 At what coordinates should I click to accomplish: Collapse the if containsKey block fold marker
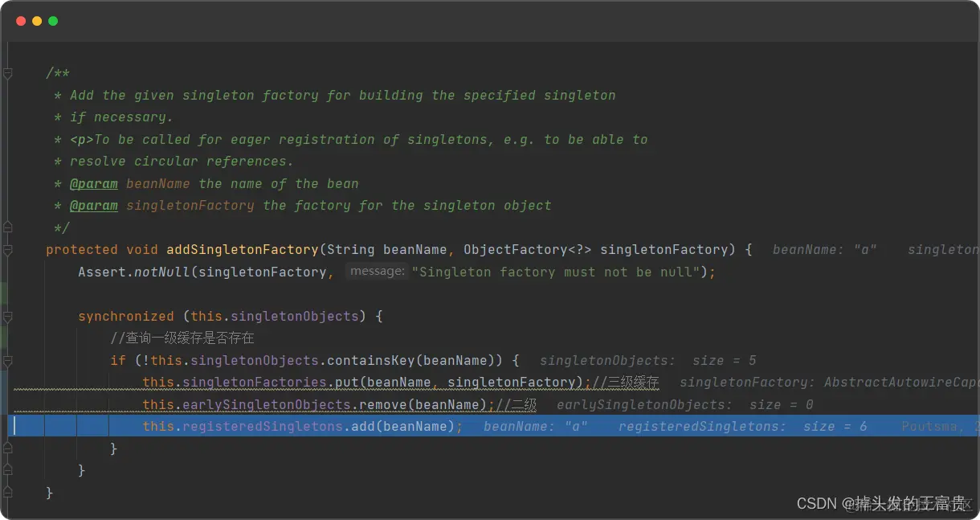[7, 360]
